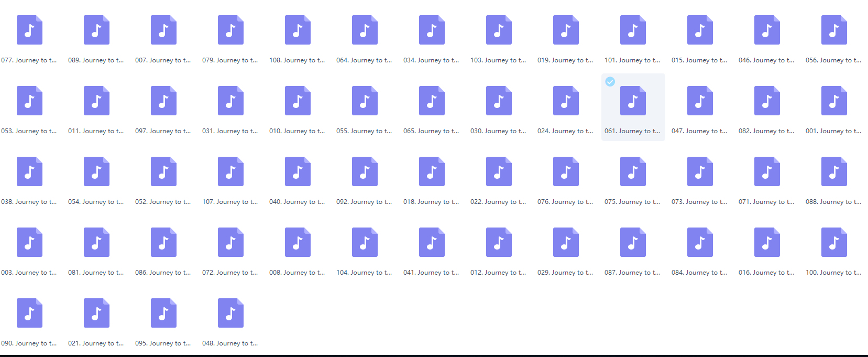This screenshot has width=868, height=357.
Task: Click the 104. Journey to t... file label
Action: (364, 273)
